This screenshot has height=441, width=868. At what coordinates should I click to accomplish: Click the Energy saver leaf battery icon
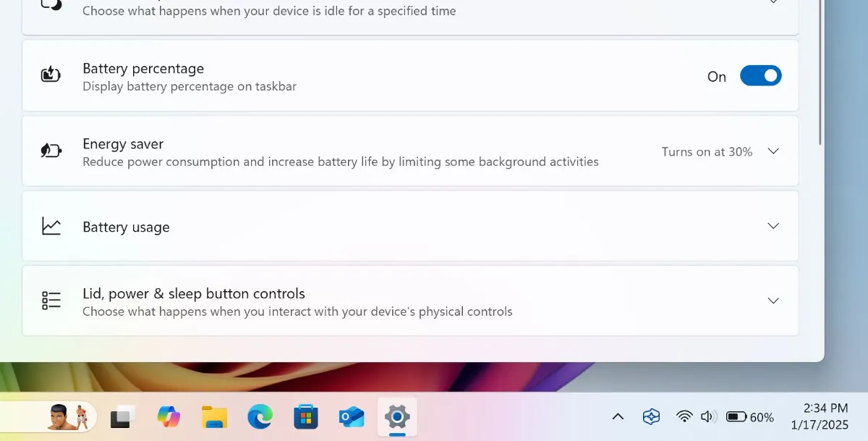click(51, 151)
